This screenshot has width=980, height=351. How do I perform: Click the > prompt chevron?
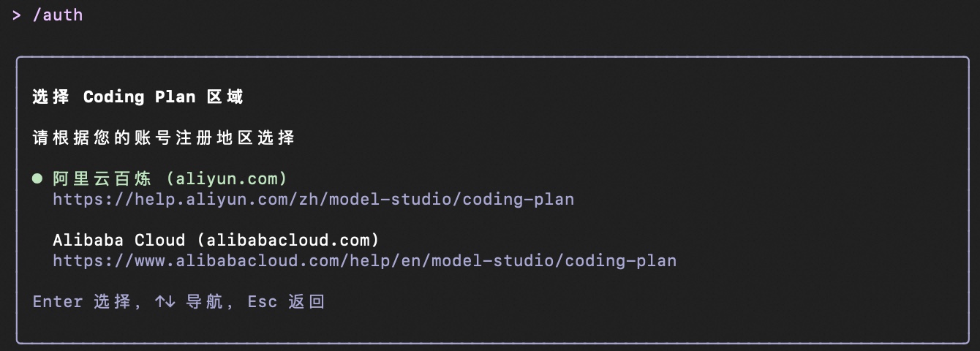coord(17,15)
